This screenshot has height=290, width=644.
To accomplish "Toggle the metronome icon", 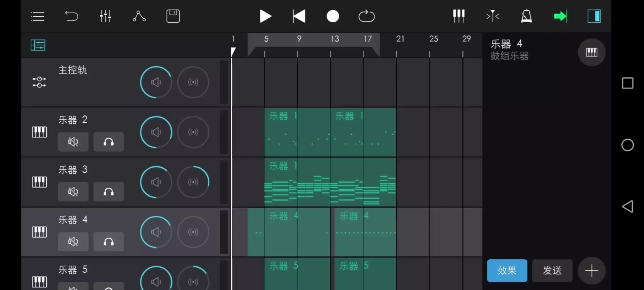I will pyautogui.click(x=526, y=16).
